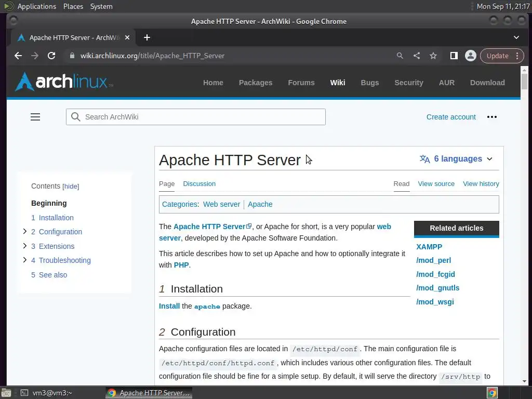Bookmark this page with star icon

coord(433,56)
